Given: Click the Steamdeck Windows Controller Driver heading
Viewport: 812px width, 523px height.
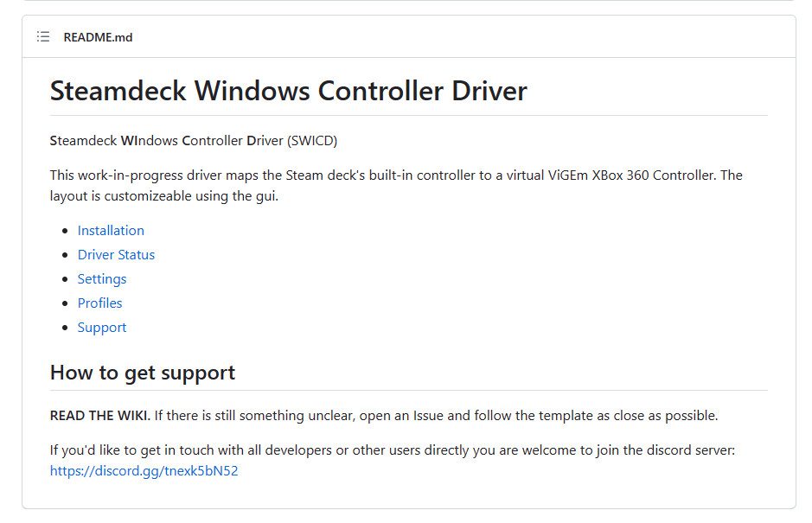Looking at the screenshot, I should pos(288,91).
